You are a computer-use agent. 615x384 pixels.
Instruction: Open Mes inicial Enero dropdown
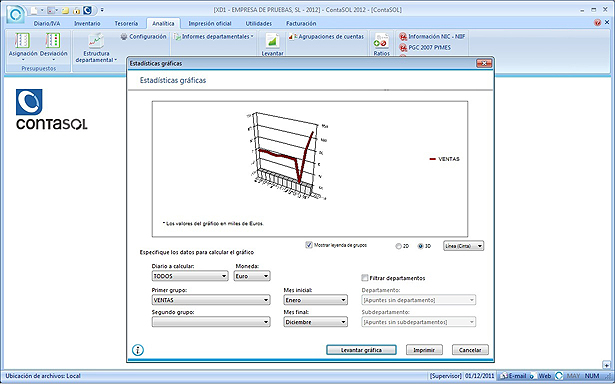click(315, 300)
